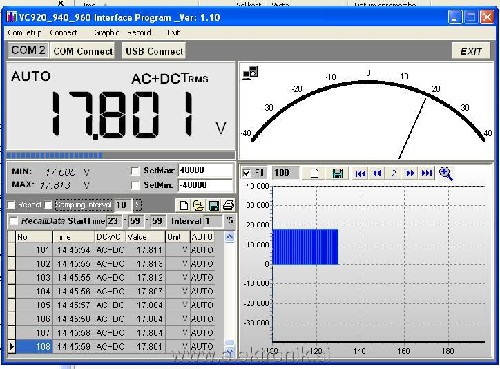Click scroll-up arrow of records table
This screenshot has width=500, height=369.
point(229,237)
